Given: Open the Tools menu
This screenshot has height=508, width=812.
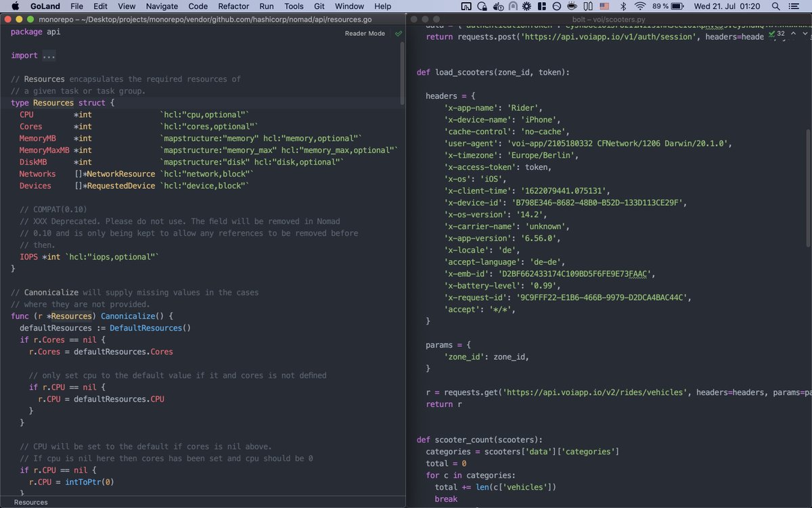Looking at the screenshot, I should (294, 6).
